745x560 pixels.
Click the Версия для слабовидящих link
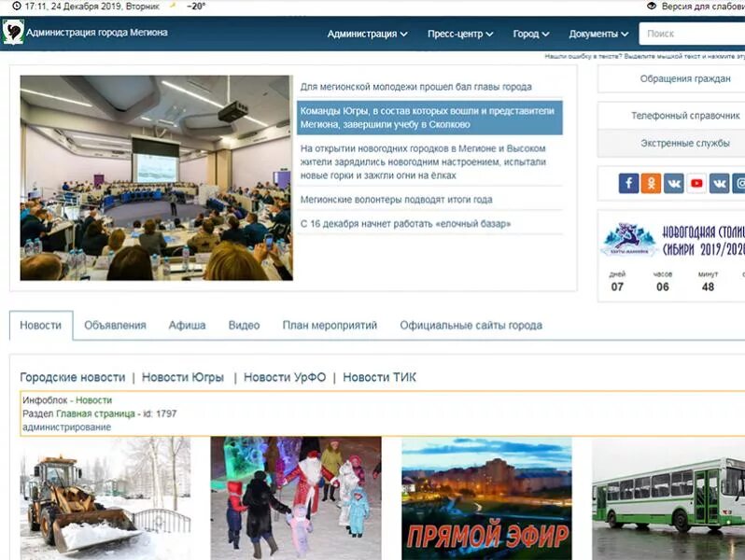(x=703, y=7)
